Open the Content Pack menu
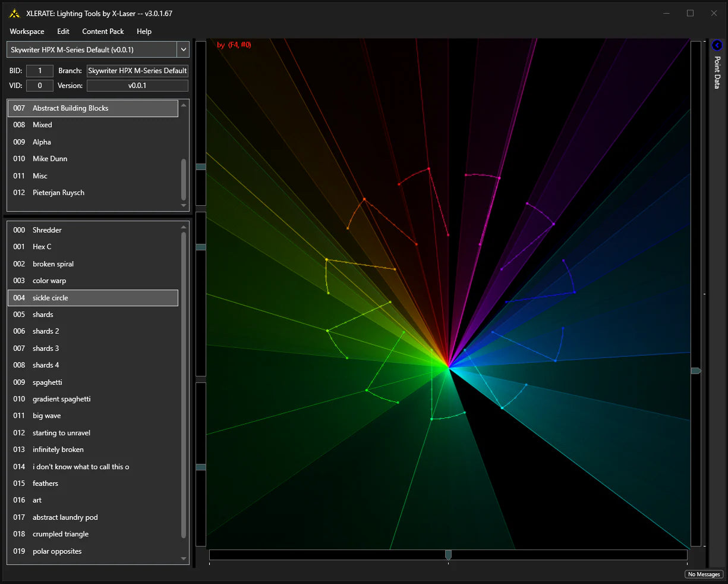This screenshot has width=728, height=584. click(103, 32)
